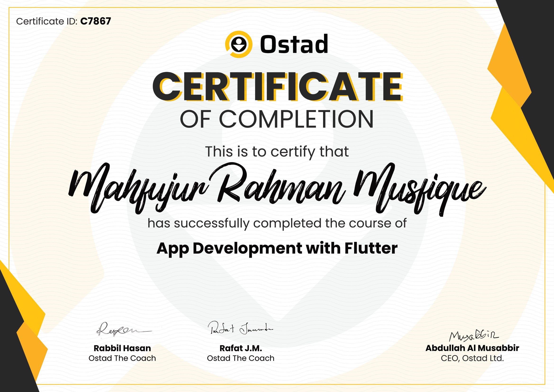The image size is (554, 392).
Task: Click the Certificate ID C7867 number
Action: click(95, 21)
